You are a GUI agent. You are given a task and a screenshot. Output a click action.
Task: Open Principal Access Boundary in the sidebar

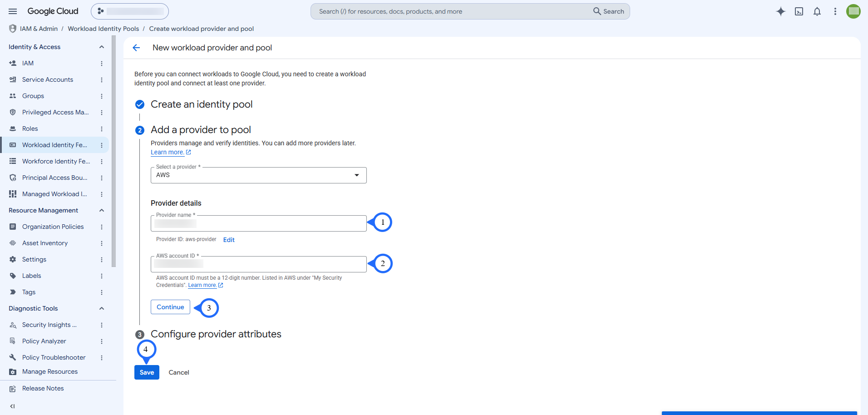pyautogui.click(x=54, y=178)
